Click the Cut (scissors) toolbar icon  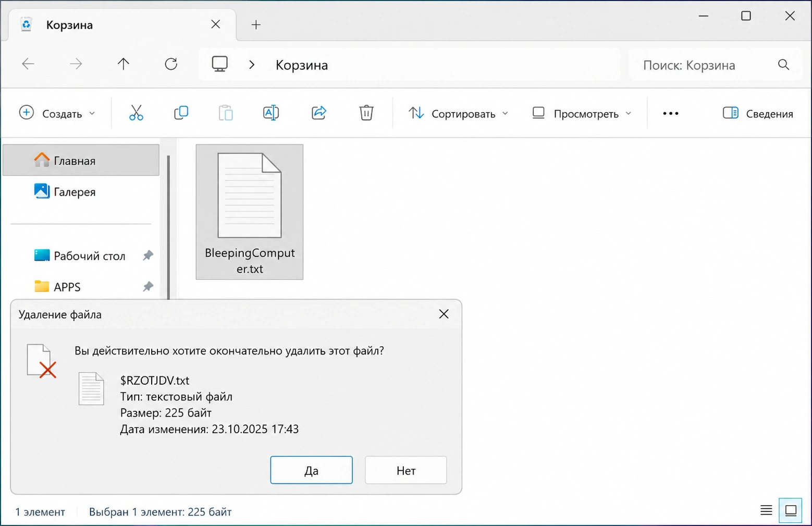point(136,113)
